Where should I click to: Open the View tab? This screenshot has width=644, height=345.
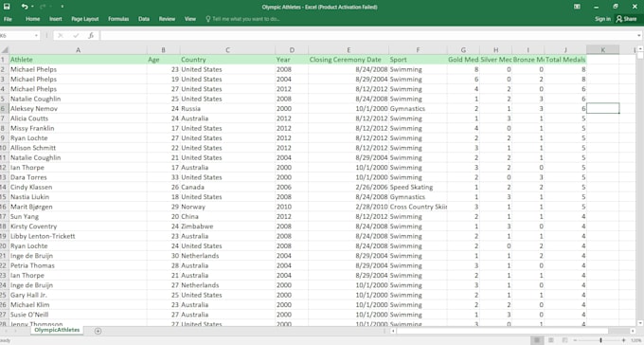point(189,19)
